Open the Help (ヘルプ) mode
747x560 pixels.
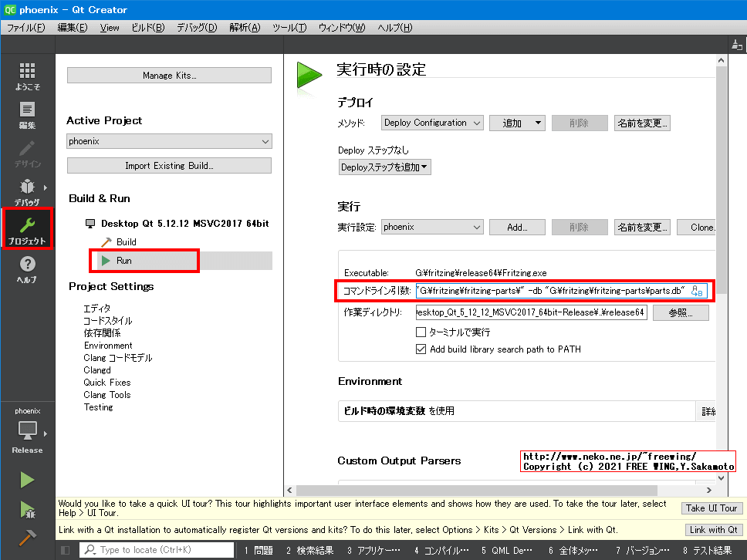(x=27, y=269)
